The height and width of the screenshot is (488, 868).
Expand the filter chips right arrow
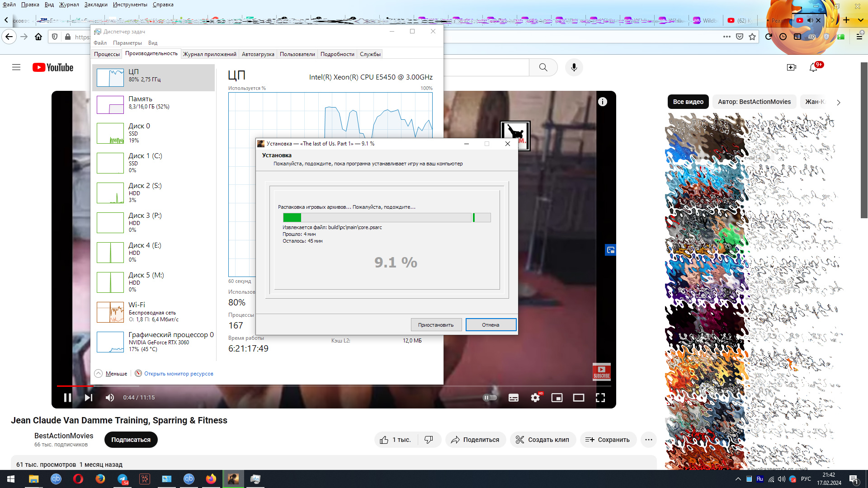839,103
